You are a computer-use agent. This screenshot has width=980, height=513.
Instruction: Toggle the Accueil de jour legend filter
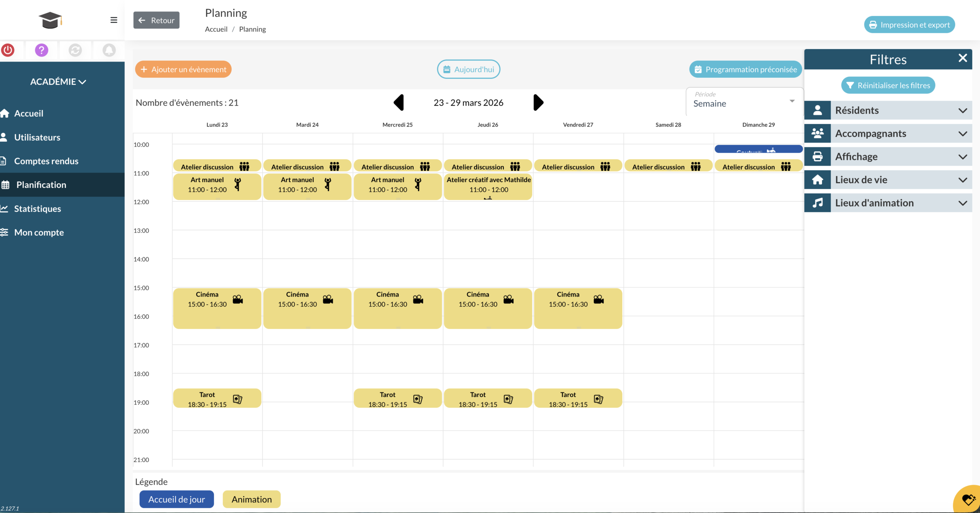(176, 499)
